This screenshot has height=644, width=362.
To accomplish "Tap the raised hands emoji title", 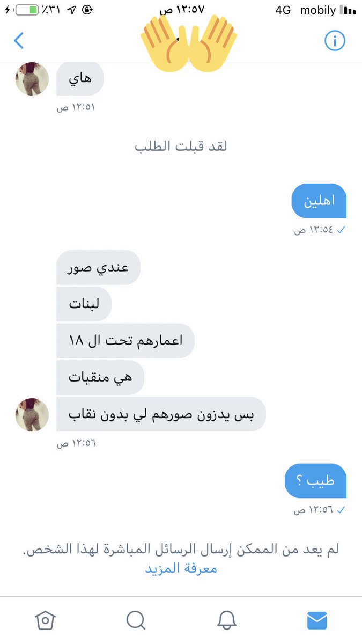I will (189, 42).
